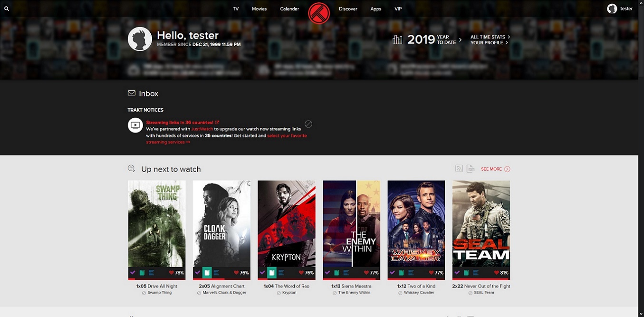Mark The Enemy Within 1x13 as watched
The height and width of the screenshot is (317, 644).
point(327,273)
